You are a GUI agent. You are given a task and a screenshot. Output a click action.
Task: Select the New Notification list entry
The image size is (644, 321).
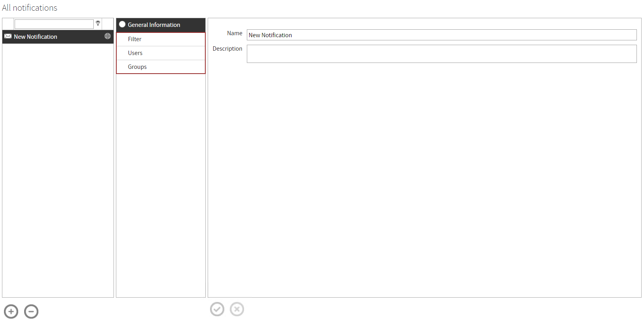click(58, 37)
